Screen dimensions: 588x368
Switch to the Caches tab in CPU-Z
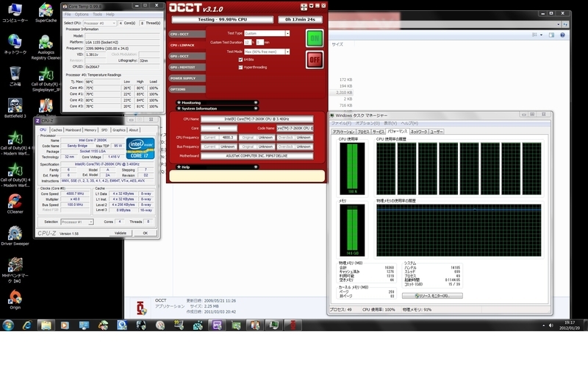click(57, 130)
